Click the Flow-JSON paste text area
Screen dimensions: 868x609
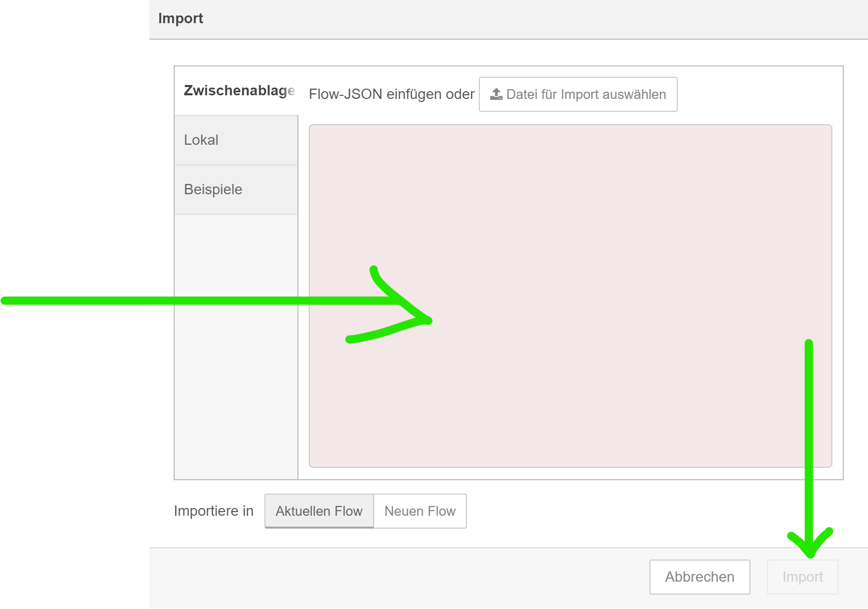click(x=571, y=296)
